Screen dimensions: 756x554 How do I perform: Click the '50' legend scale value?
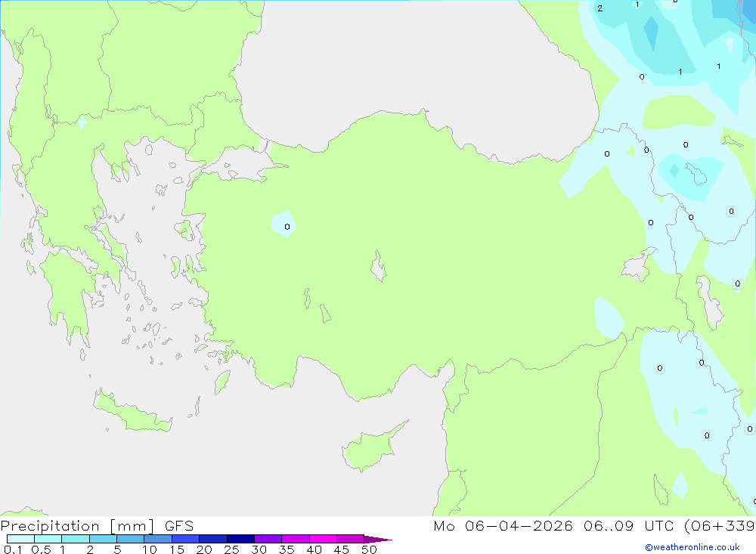369,549
